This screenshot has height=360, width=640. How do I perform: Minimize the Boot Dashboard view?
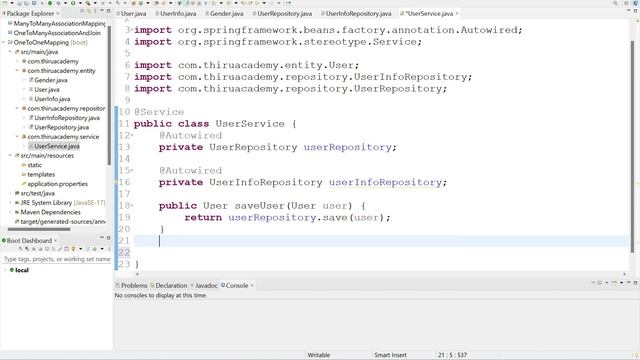pyautogui.click(x=102, y=238)
